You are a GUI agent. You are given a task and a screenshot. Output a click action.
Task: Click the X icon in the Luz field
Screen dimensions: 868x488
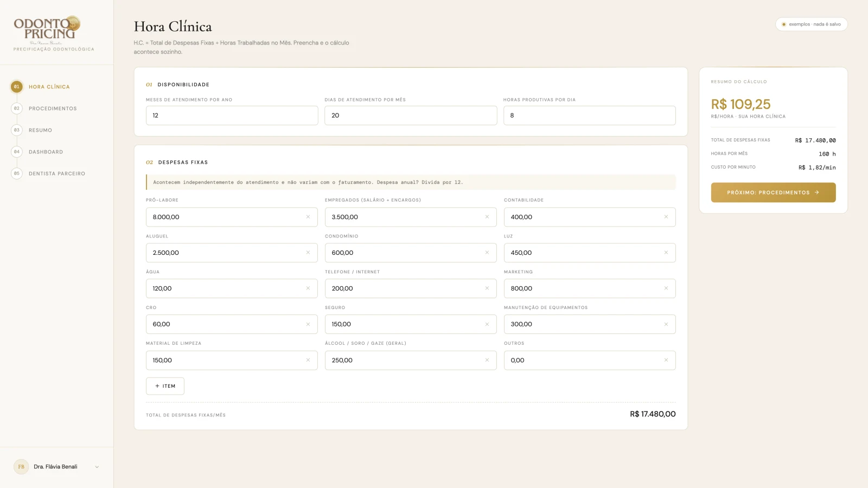point(666,253)
